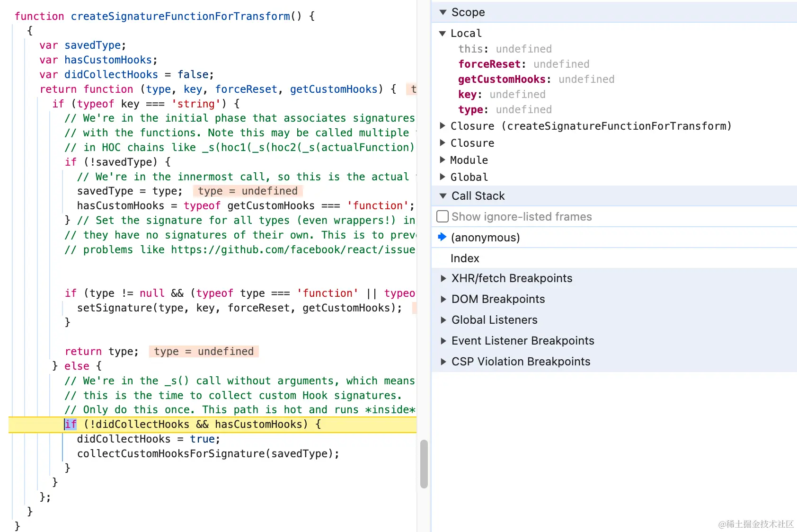Image resolution: width=797 pixels, height=532 pixels.
Task: Expand DOM Breakpoints arrow
Action: (x=443, y=299)
